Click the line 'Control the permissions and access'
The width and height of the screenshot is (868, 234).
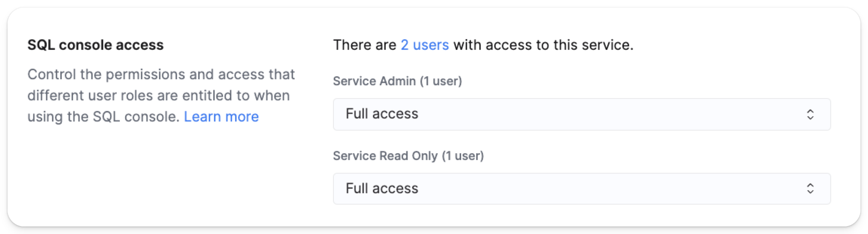pyautogui.click(x=161, y=74)
